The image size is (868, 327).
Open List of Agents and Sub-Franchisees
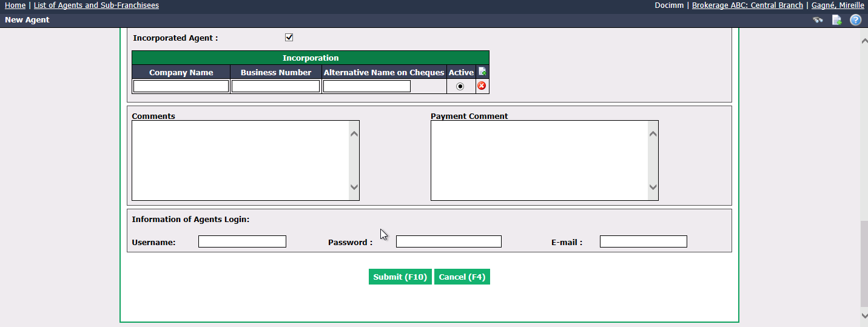click(96, 5)
